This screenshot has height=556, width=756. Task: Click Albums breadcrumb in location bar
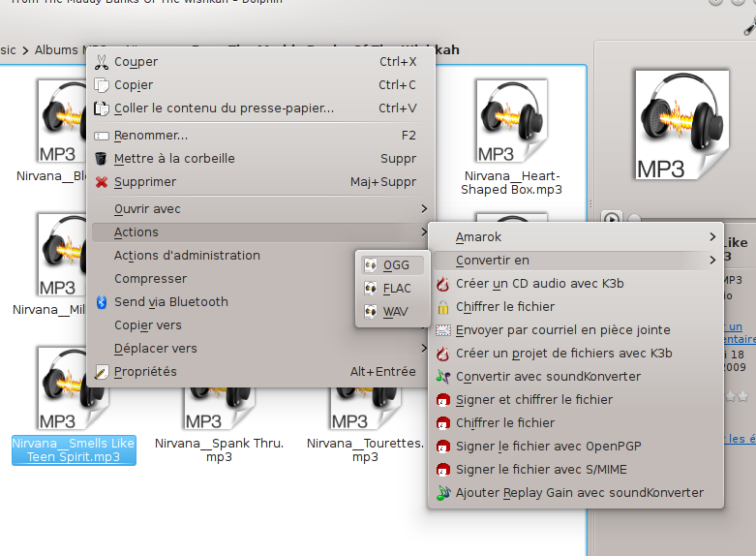coord(56,49)
